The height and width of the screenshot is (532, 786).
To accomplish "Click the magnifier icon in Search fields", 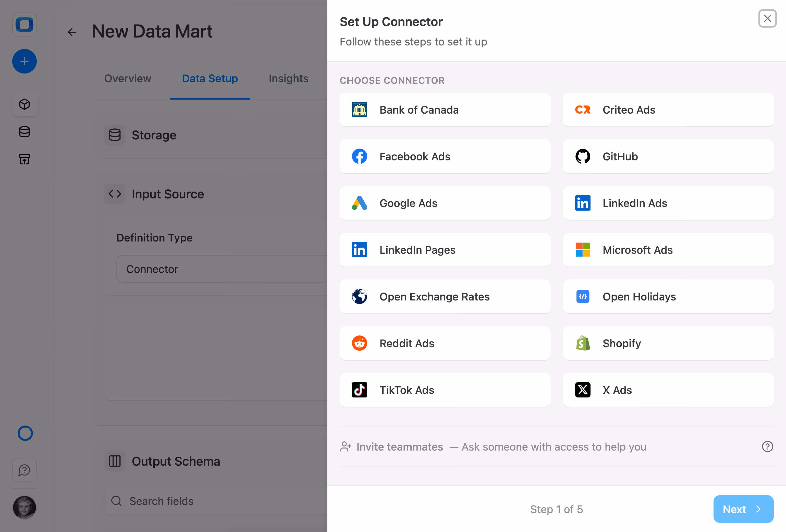I will click(x=116, y=501).
